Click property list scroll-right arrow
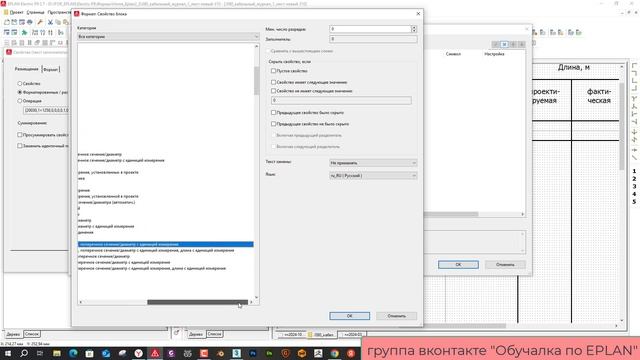 pos(251,302)
